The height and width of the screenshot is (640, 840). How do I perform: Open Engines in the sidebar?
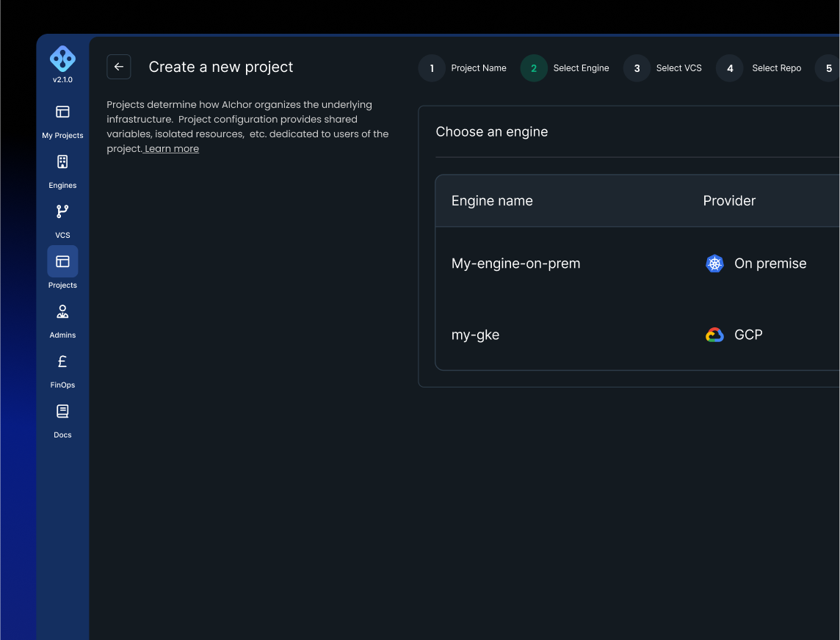coord(62,161)
